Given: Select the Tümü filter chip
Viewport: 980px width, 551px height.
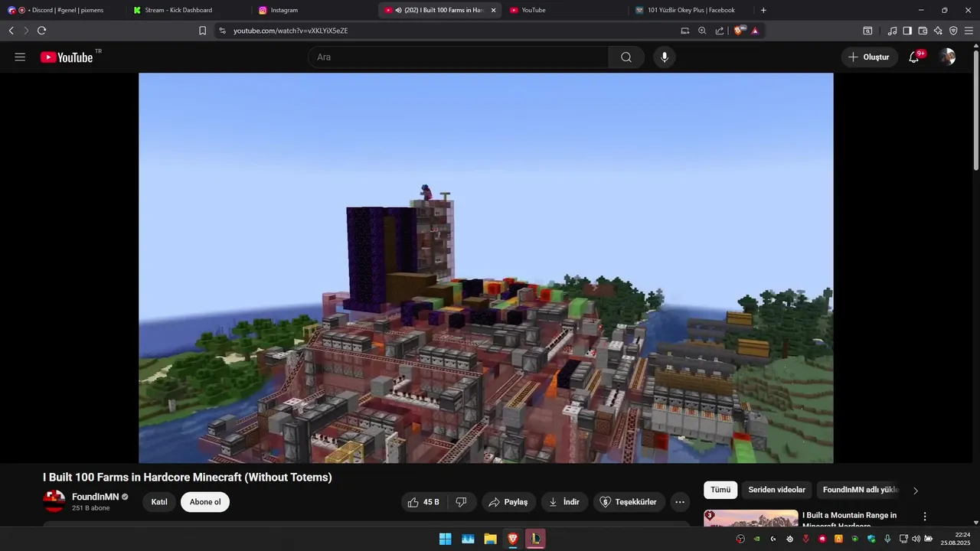Looking at the screenshot, I should point(720,490).
